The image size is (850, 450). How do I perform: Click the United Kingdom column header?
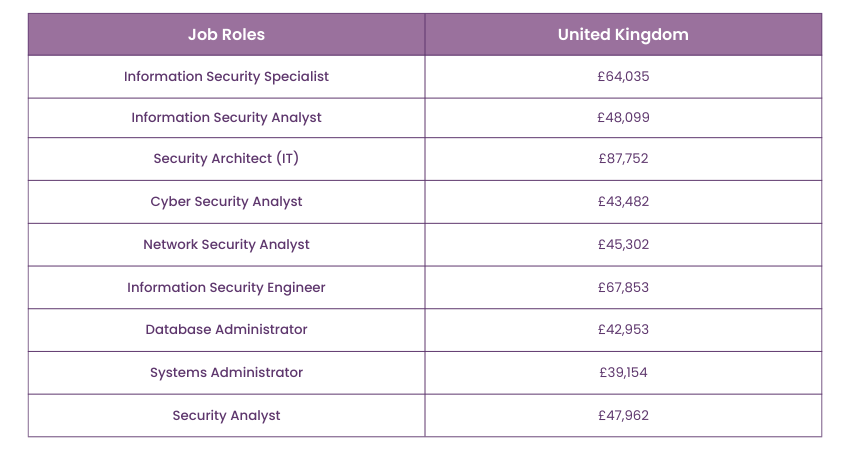point(623,35)
